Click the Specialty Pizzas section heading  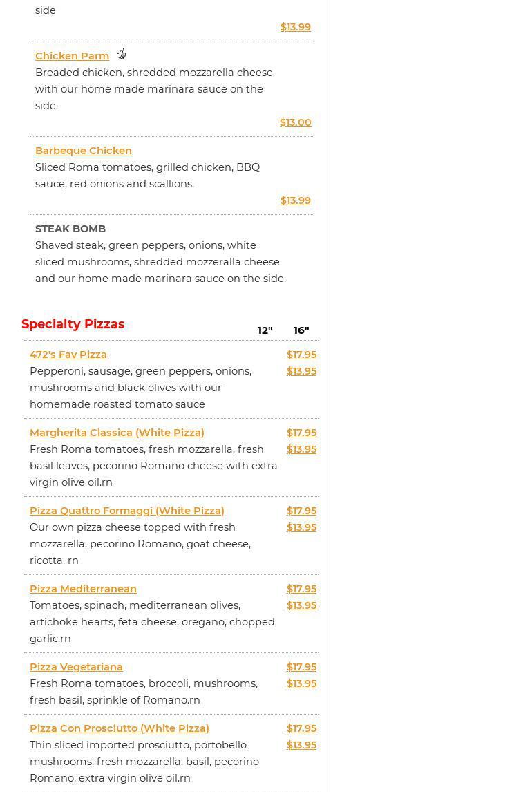click(73, 324)
